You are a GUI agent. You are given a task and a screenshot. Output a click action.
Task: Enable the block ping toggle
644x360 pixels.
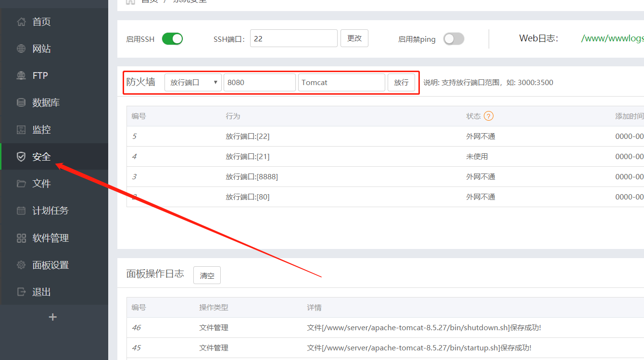pos(454,39)
